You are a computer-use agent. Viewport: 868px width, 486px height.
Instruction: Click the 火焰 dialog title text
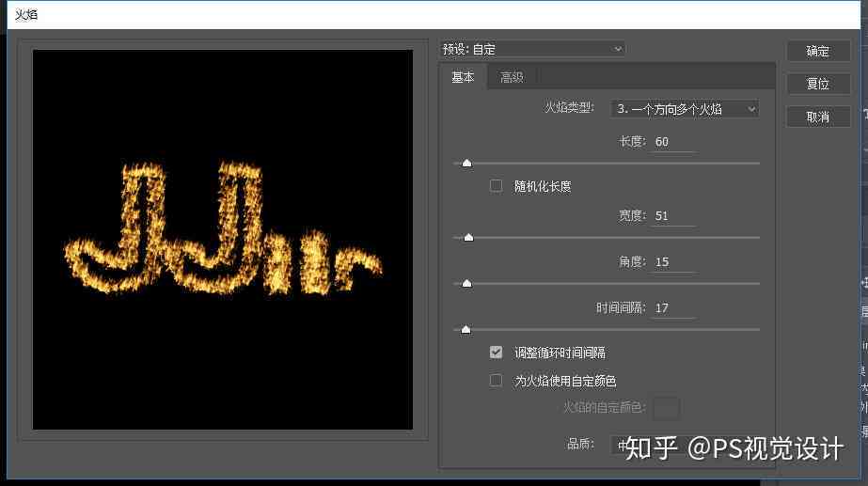click(x=26, y=14)
